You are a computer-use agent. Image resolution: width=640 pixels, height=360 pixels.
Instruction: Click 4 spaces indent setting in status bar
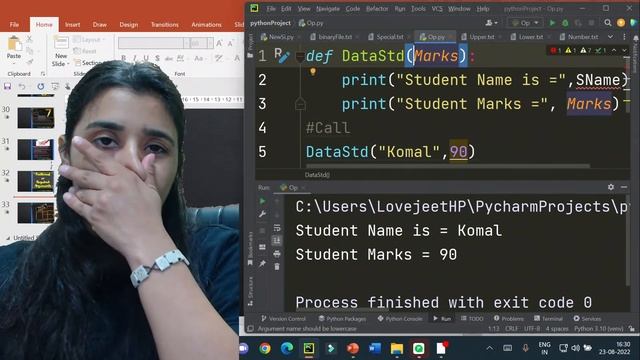(557, 329)
